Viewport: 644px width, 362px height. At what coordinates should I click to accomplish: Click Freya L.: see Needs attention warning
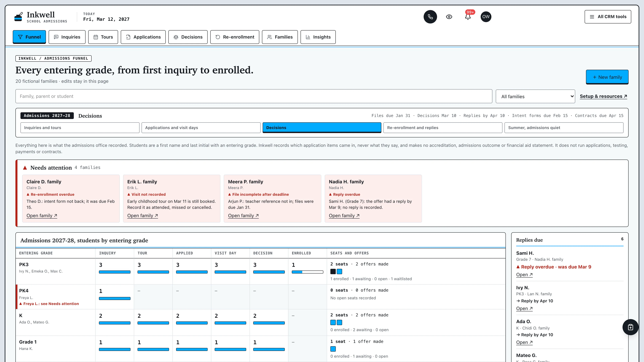(x=49, y=304)
